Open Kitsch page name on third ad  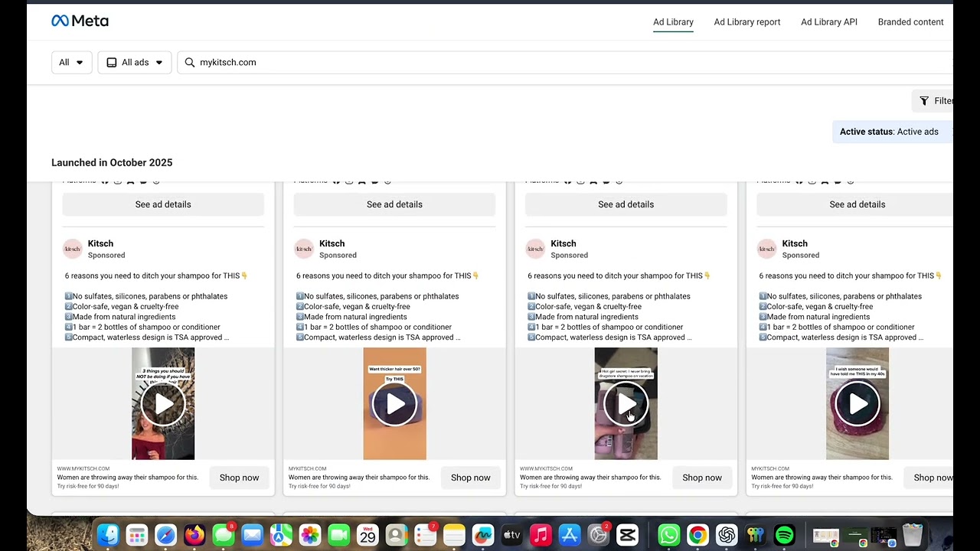click(563, 243)
